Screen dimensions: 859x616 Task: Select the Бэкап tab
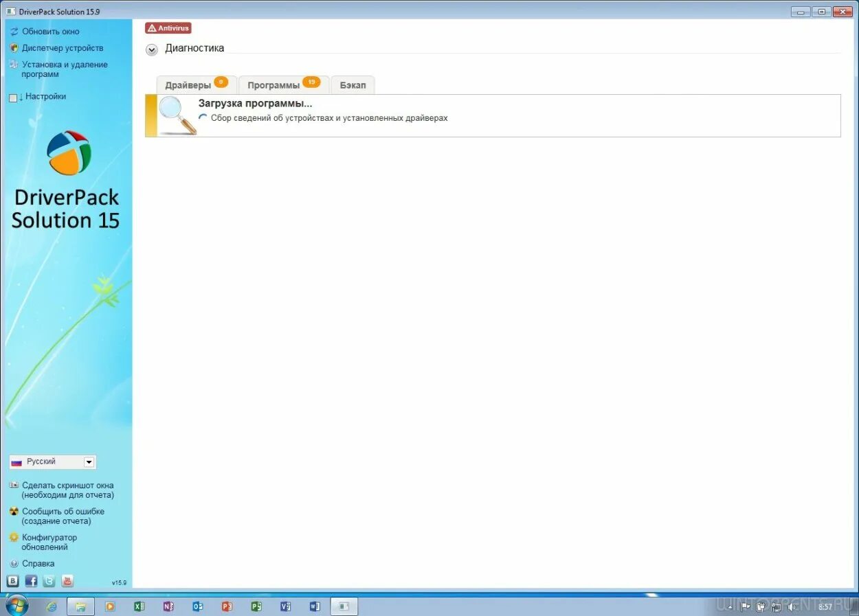pyautogui.click(x=353, y=85)
